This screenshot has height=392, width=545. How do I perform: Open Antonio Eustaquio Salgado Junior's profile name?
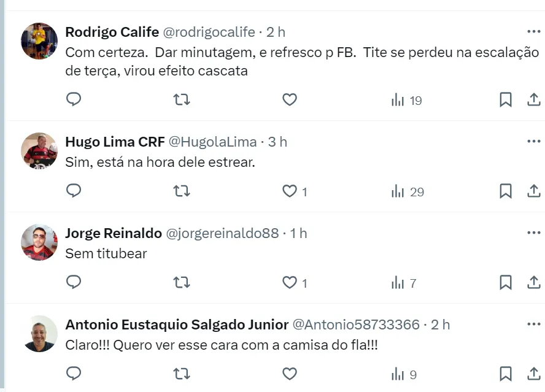(x=177, y=325)
